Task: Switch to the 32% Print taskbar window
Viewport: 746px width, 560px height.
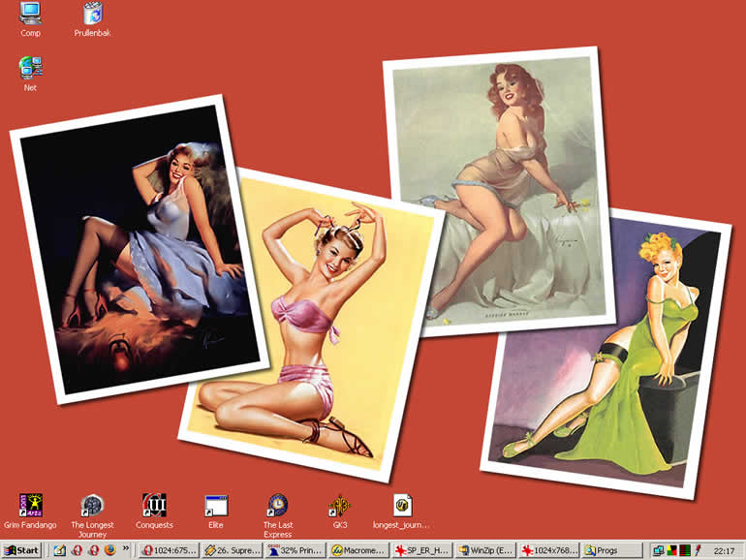Action: [295, 550]
